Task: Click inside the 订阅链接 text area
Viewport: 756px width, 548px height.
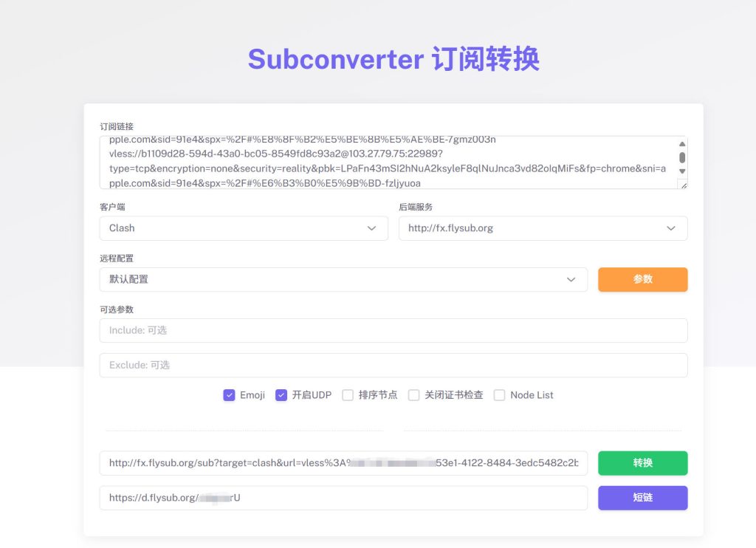Action: (369, 161)
